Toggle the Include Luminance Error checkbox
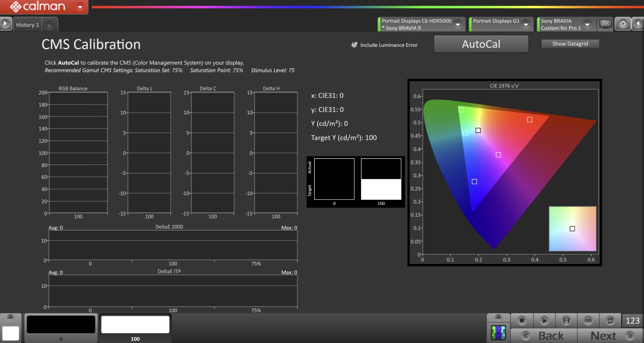The height and width of the screenshot is (343, 644). [354, 45]
